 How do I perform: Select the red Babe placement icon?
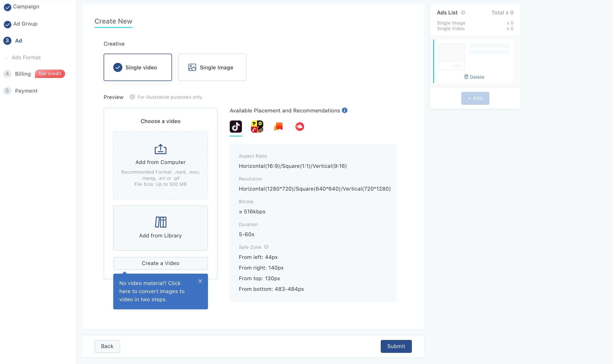[x=299, y=127]
